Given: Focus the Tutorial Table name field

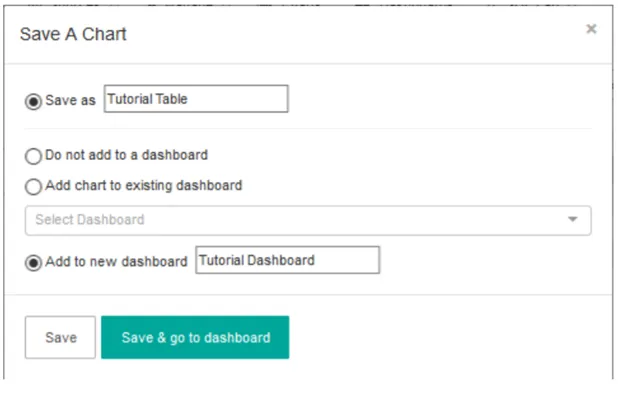Looking at the screenshot, I should [196, 99].
